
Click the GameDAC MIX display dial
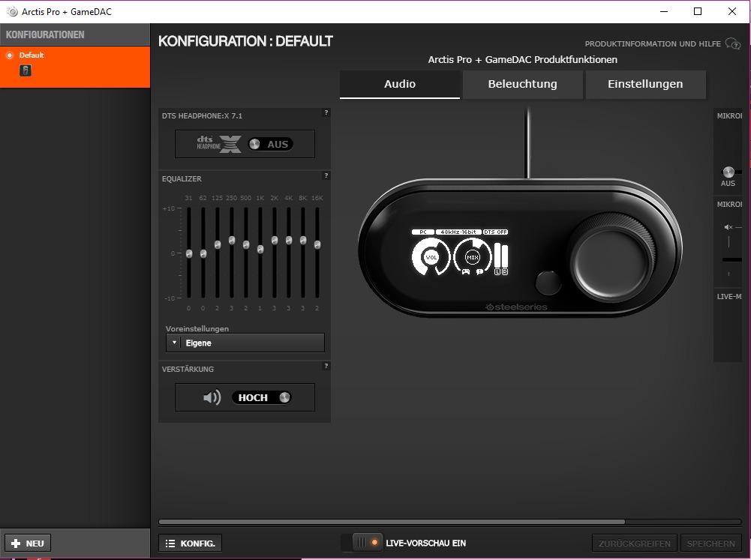click(473, 257)
